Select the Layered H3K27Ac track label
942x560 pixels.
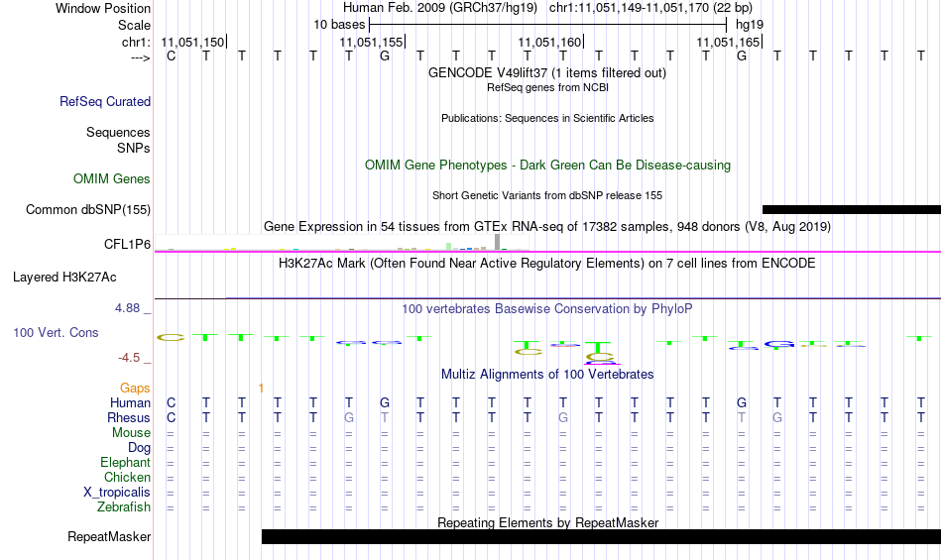(x=64, y=278)
